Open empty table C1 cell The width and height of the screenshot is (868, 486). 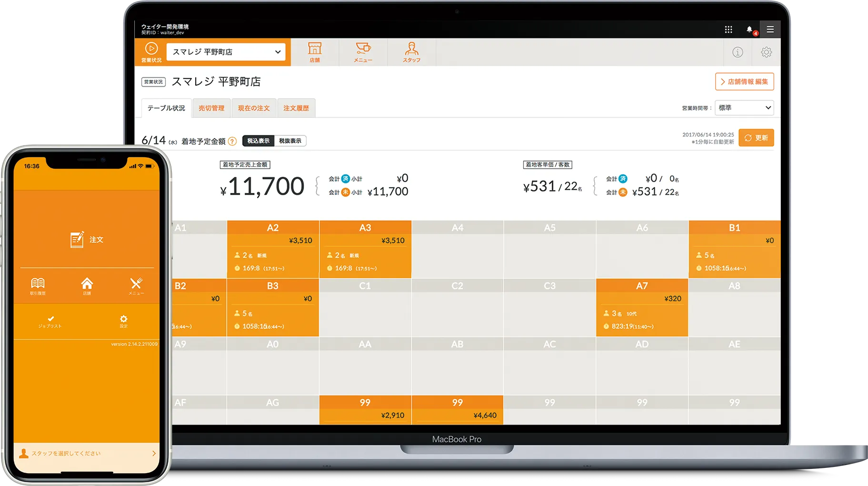pos(365,307)
